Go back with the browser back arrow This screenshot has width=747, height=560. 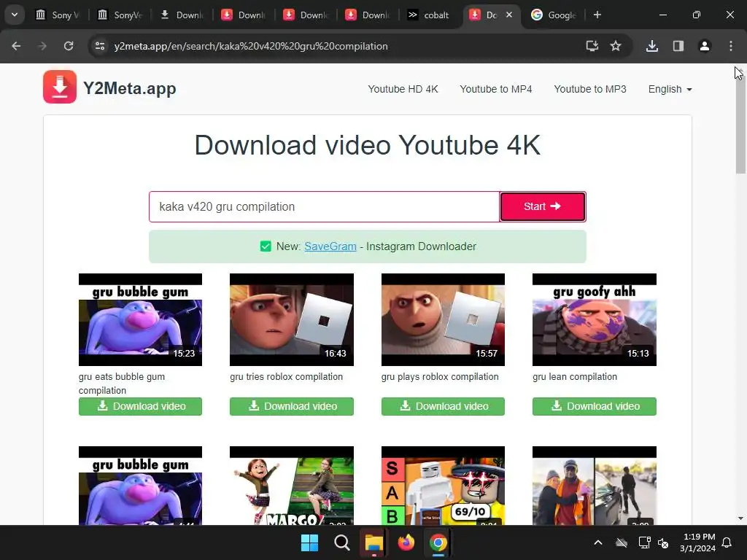(x=16, y=46)
